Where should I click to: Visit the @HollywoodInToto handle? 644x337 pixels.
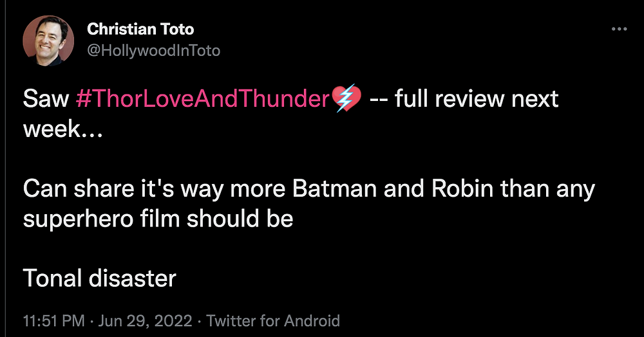point(153,50)
